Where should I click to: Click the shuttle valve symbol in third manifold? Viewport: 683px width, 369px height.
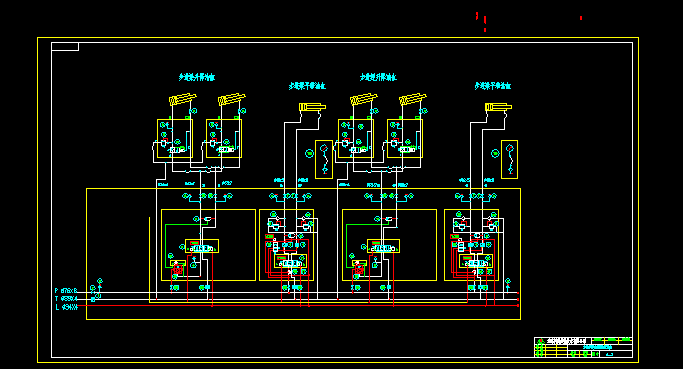coord(389,219)
